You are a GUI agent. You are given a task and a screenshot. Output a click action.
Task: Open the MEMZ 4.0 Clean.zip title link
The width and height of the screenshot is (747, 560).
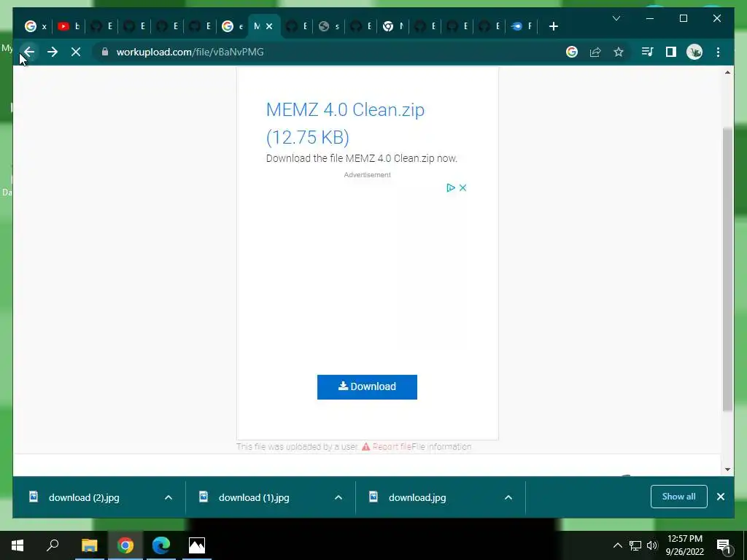tap(345, 123)
